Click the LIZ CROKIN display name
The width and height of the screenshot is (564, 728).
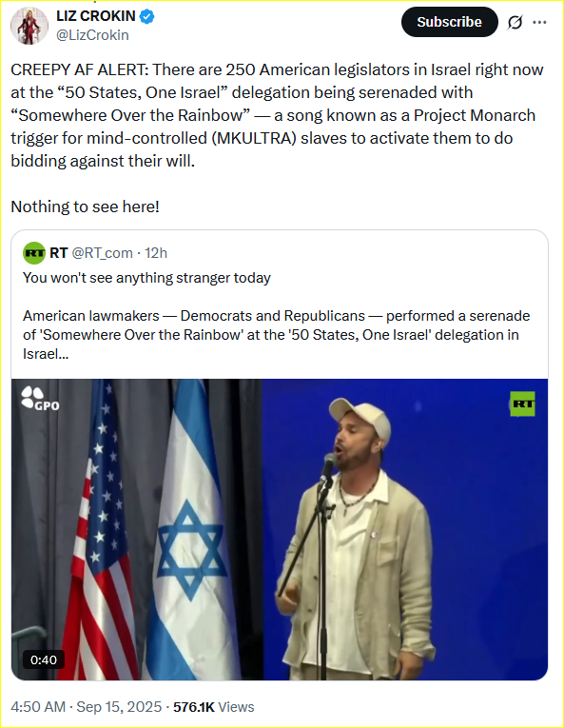(96, 16)
